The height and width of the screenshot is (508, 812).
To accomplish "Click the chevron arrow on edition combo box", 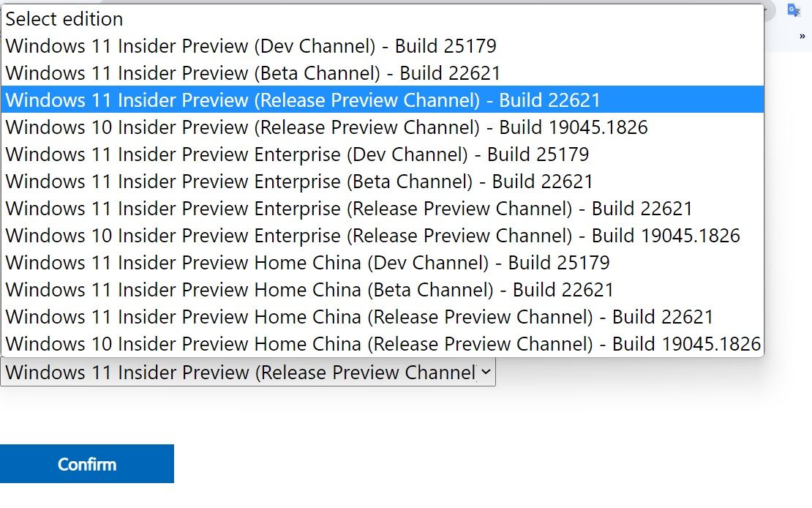I will point(485,373).
